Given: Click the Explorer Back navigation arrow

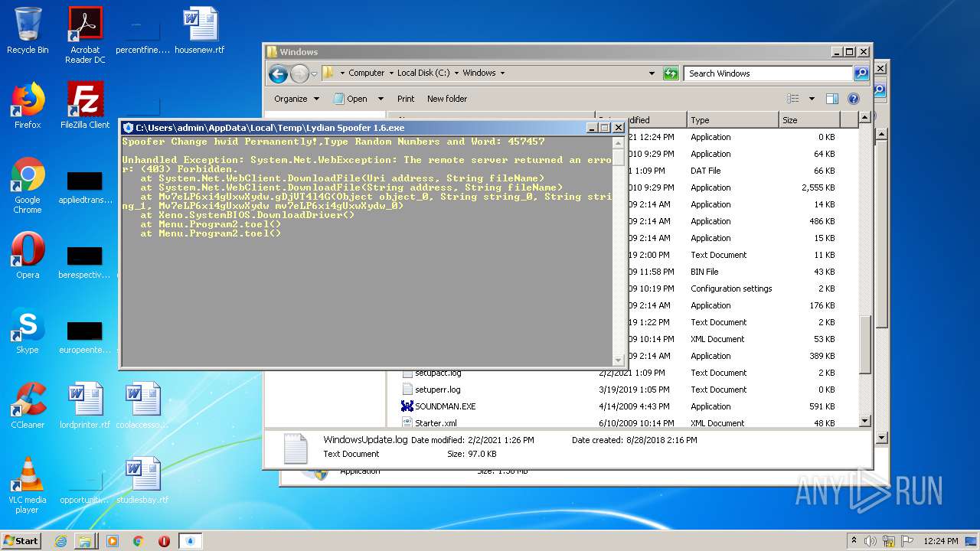Looking at the screenshot, I should point(279,73).
